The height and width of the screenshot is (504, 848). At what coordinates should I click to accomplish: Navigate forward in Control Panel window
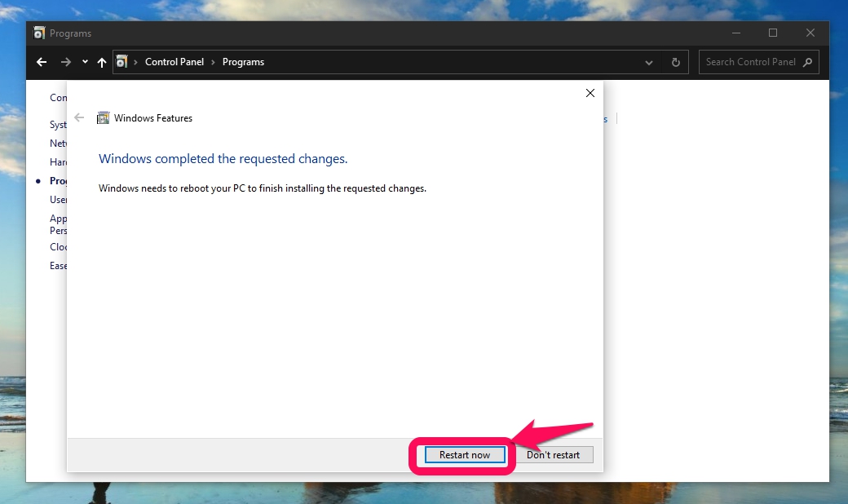click(x=66, y=62)
